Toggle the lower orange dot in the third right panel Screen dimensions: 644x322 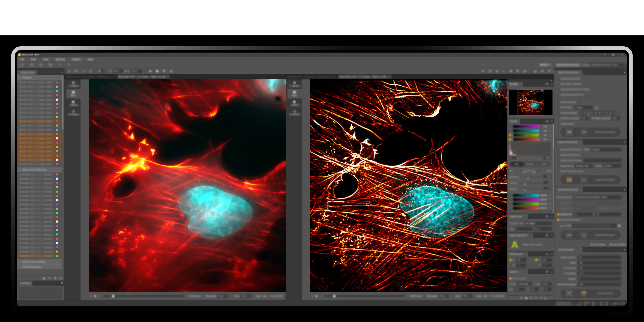point(558,220)
